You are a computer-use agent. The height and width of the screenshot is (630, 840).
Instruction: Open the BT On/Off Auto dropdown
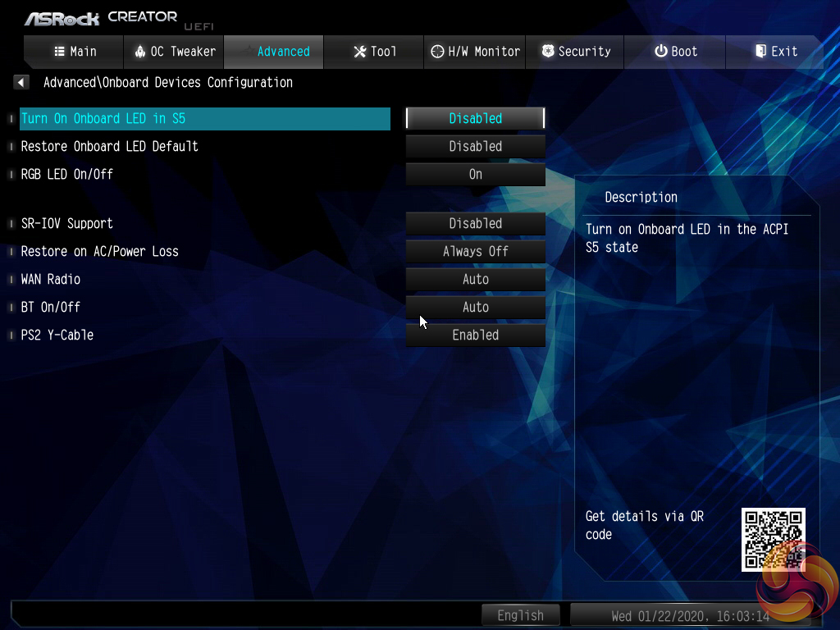[x=475, y=307]
